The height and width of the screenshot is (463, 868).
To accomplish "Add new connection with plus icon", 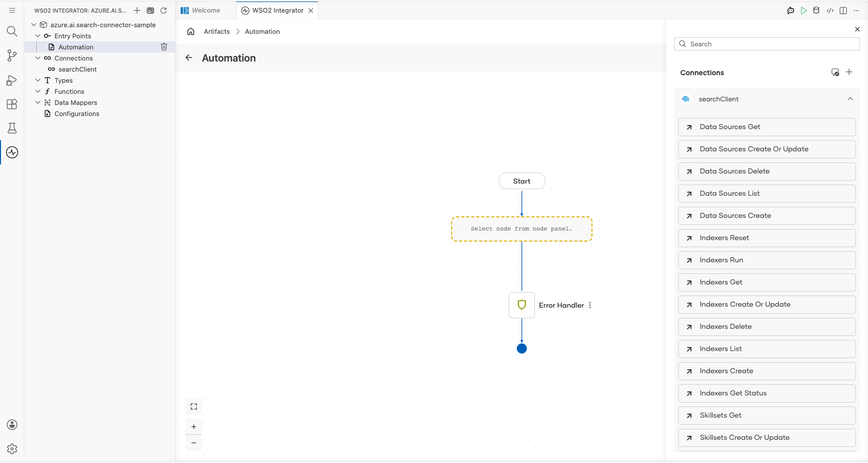I will coord(849,72).
